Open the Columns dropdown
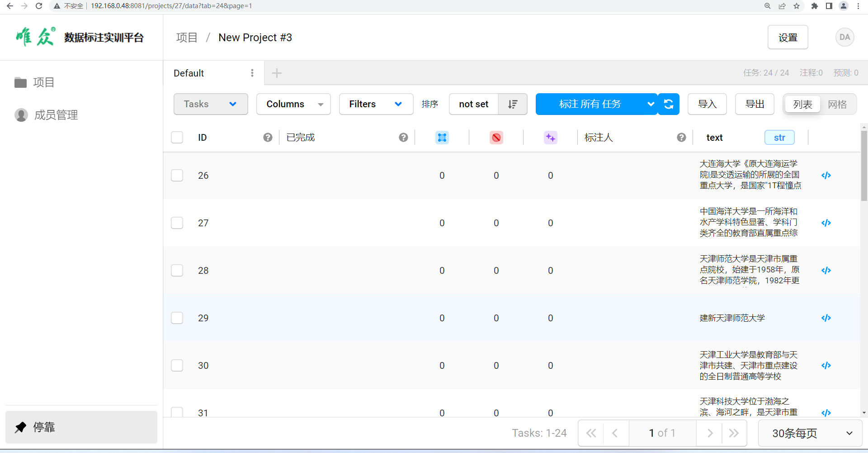Viewport: 868px width, 453px height. 293,104
